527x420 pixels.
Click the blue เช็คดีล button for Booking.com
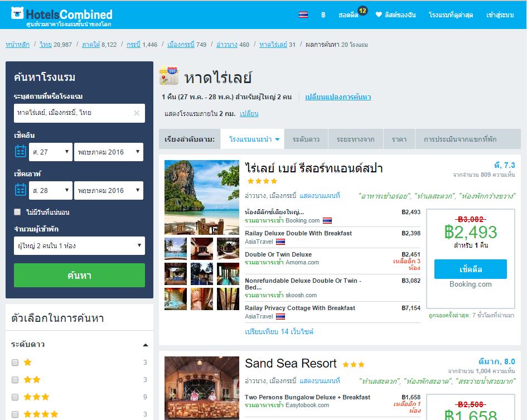471,269
